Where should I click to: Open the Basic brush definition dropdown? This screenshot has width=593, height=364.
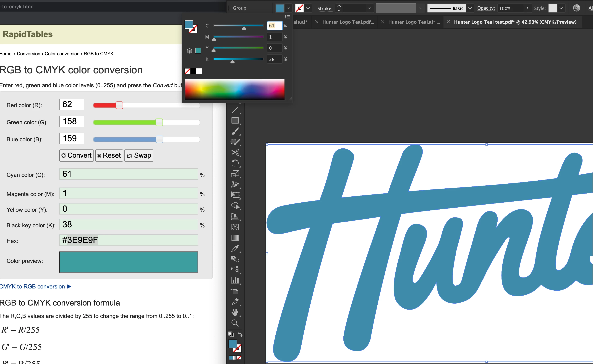(470, 8)
